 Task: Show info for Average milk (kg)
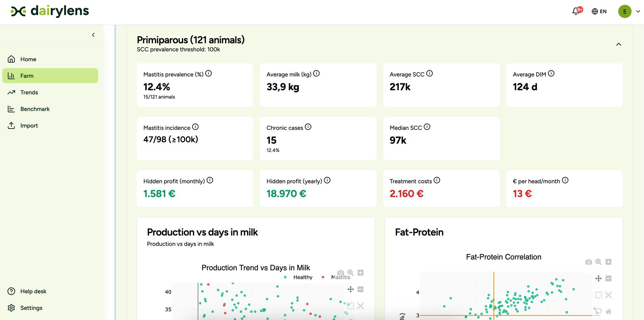click(x=316, y=73)
